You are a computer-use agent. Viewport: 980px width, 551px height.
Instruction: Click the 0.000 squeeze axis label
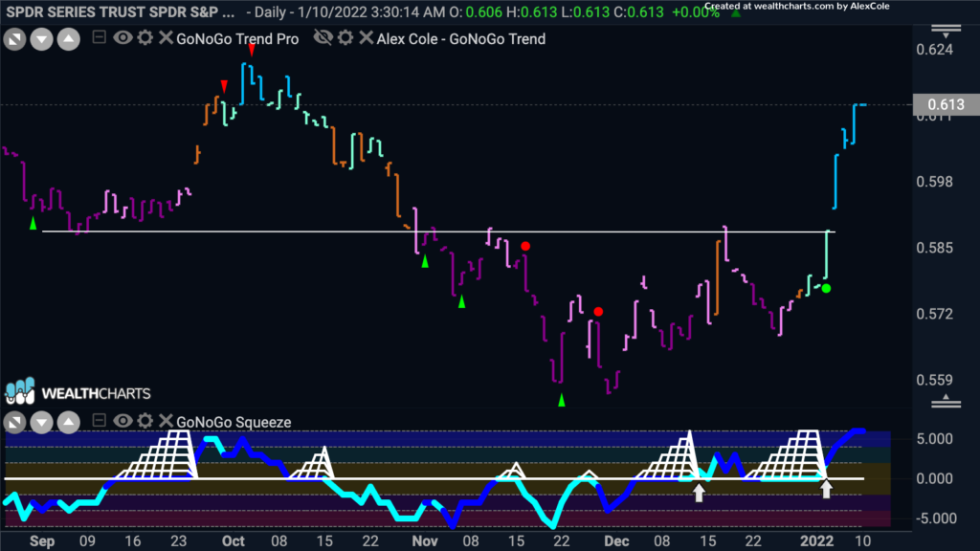935,478
